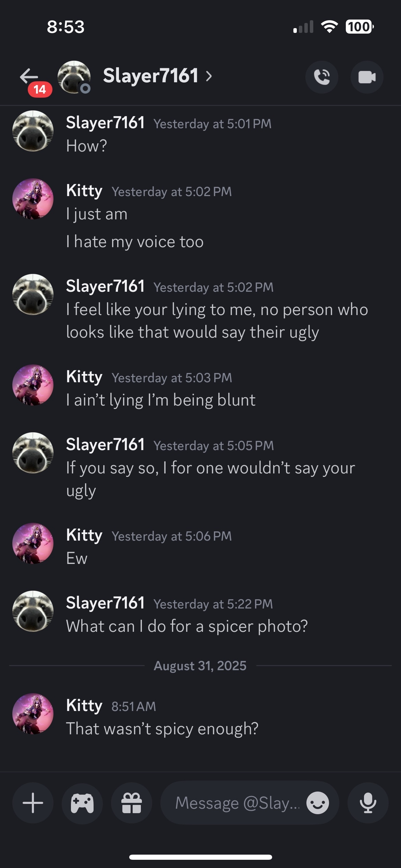The height and width of the screenshot is (868, 401).
Task: Tap the August 31, 2025 date divider
Action: tap(200, 666)
